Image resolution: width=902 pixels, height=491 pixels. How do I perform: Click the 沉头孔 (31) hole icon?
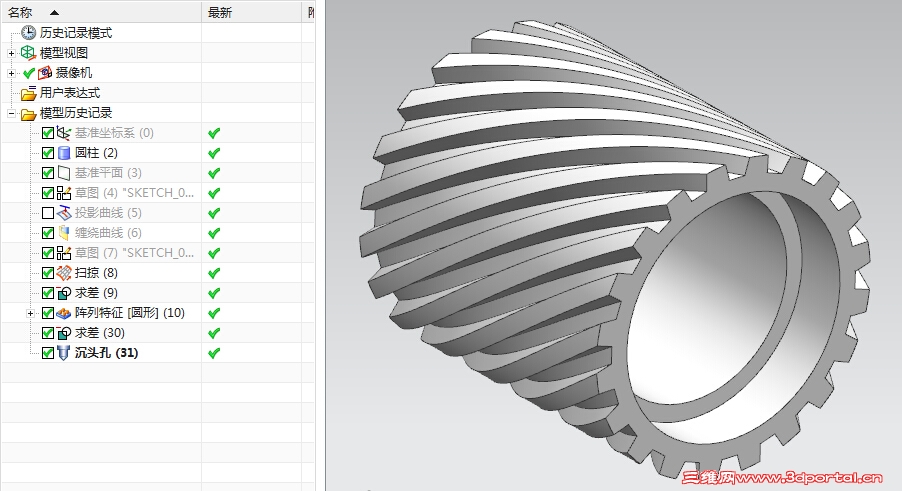click(64, 353)
